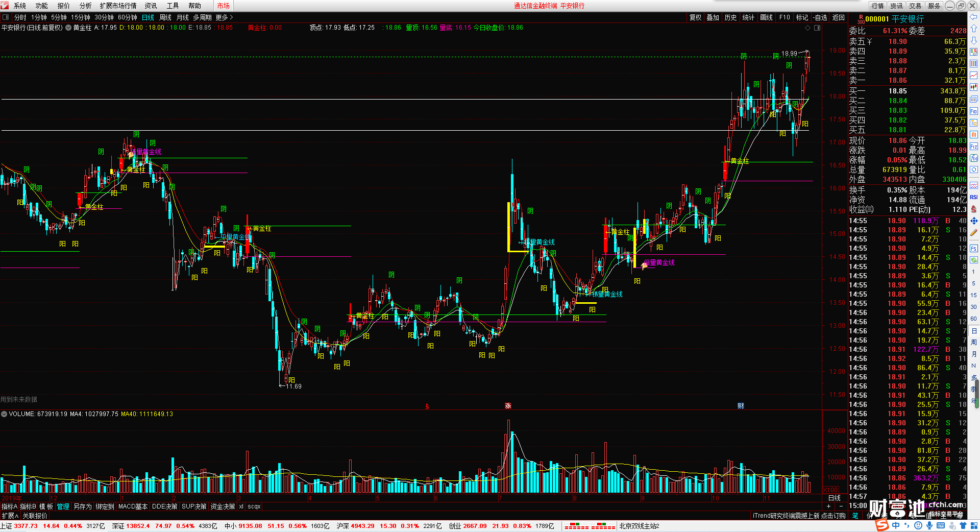Screen dimensions: 980x532
Task: Open the 功能 menu
Action: tap(42, 6)
